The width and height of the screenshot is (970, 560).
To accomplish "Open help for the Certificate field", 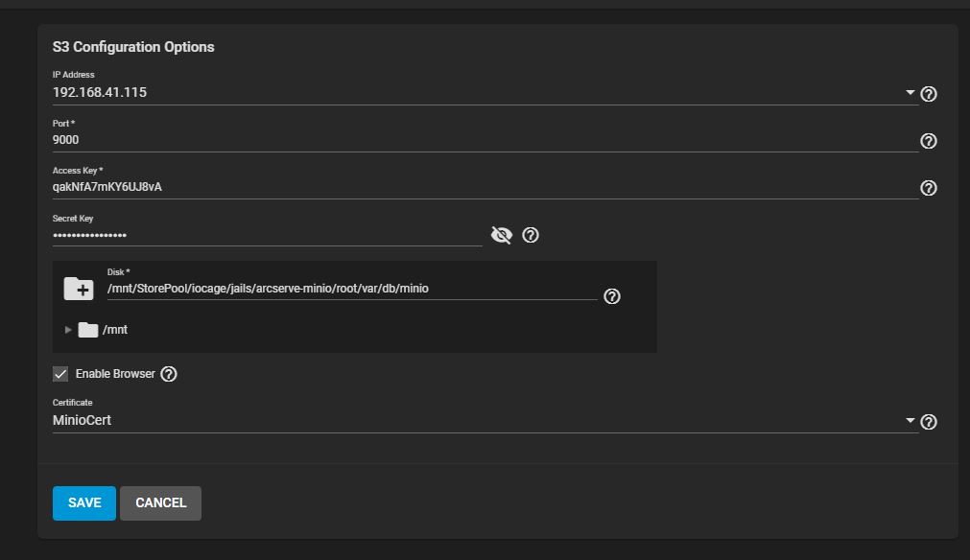I will pyautogui.click(x=928, y=422).
